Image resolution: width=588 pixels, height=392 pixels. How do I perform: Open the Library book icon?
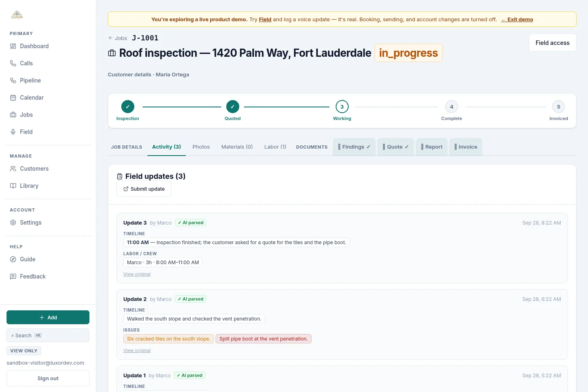pyautogui.click(x=13, y=186)
